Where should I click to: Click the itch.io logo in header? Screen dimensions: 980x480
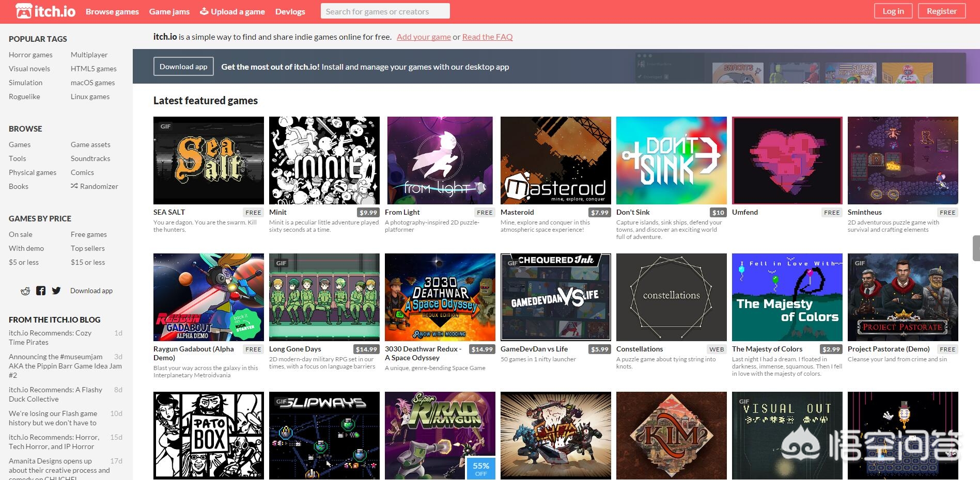pos(45,11)
